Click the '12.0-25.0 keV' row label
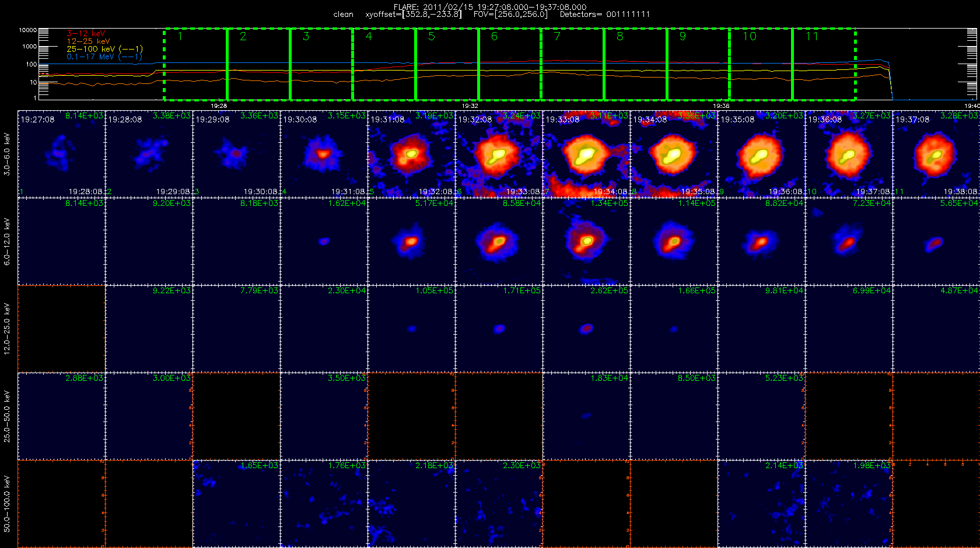 [x=7, y=329]
